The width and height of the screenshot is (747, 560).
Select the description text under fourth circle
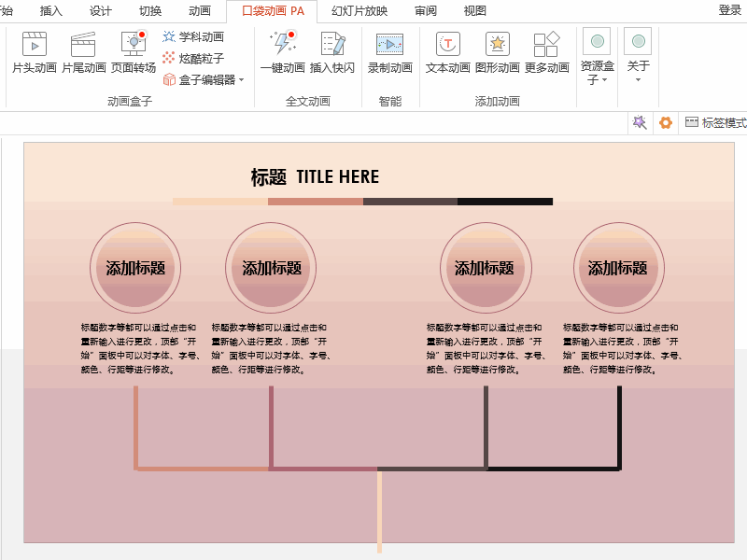click(x=623, y=348)
